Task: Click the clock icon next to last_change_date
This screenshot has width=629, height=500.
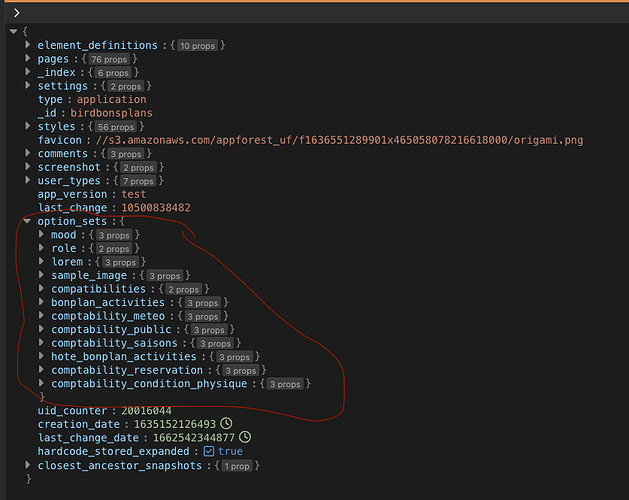Action: pos(245,437)
